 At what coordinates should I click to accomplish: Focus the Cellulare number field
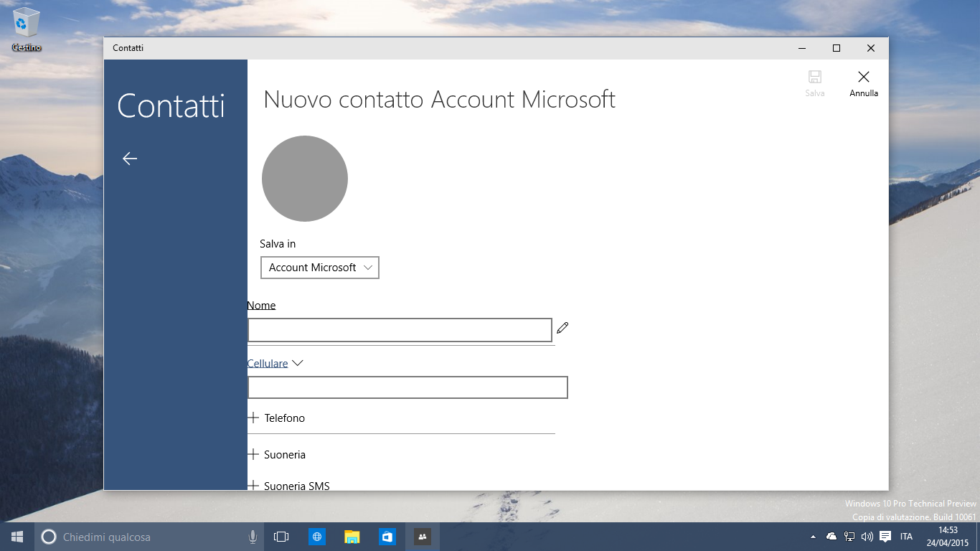pos(407,387)
